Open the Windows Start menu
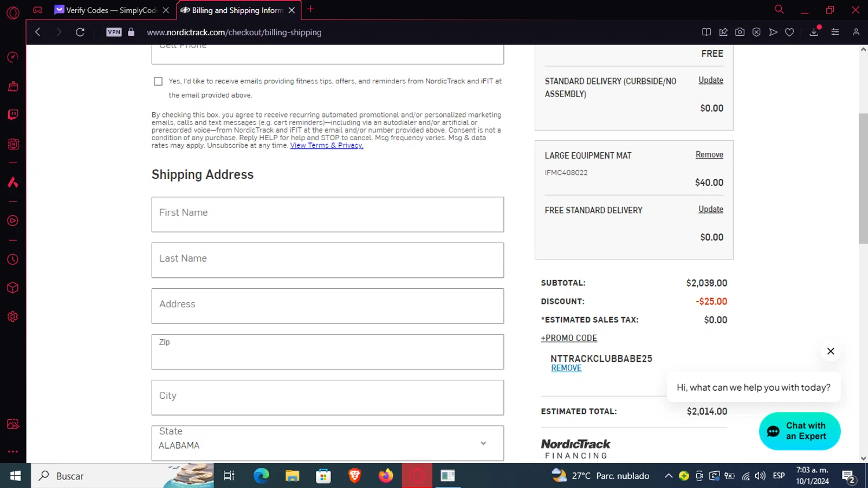This screenshot has width=868, height=488. click(15, 476)
